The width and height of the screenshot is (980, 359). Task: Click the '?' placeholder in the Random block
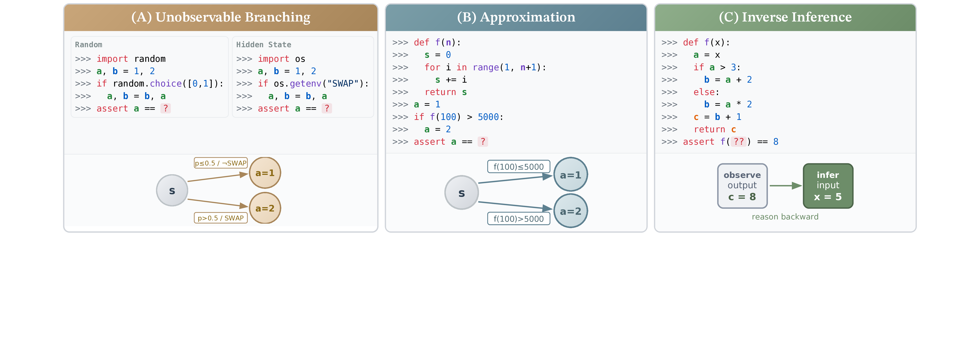point(166,109)
